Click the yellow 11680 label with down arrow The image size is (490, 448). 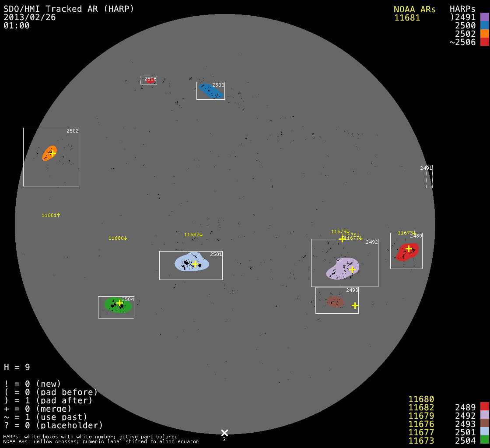[x=118, y=238]
